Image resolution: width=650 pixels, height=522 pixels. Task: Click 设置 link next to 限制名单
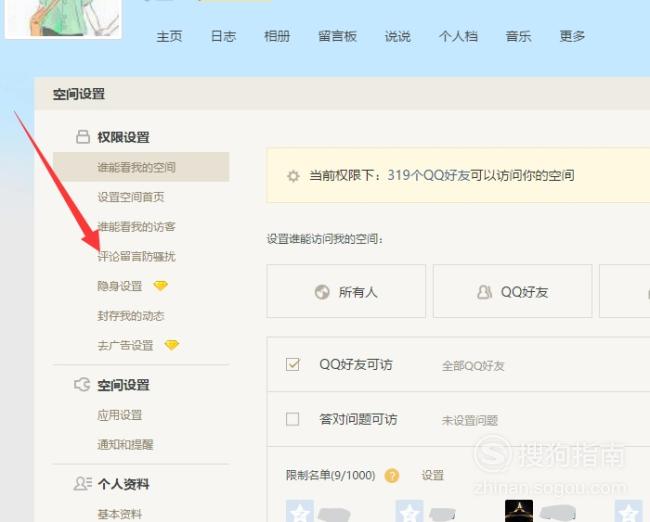coord(432,475)
